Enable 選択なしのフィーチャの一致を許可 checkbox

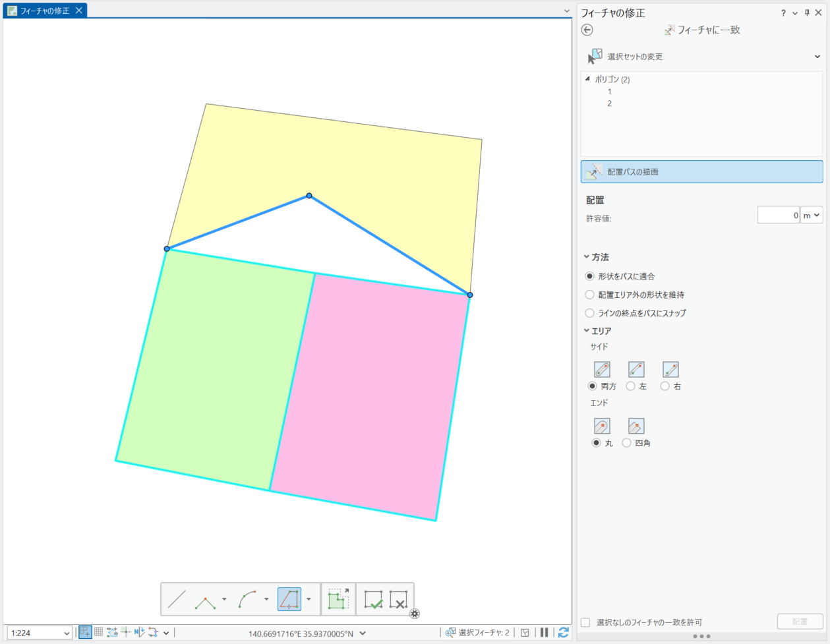[x=585, y=622]
